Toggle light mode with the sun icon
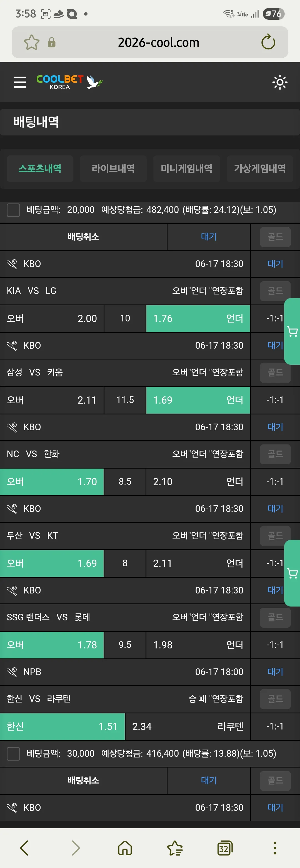This screenshot has width=300, height=868. click(x=280, y=82)
